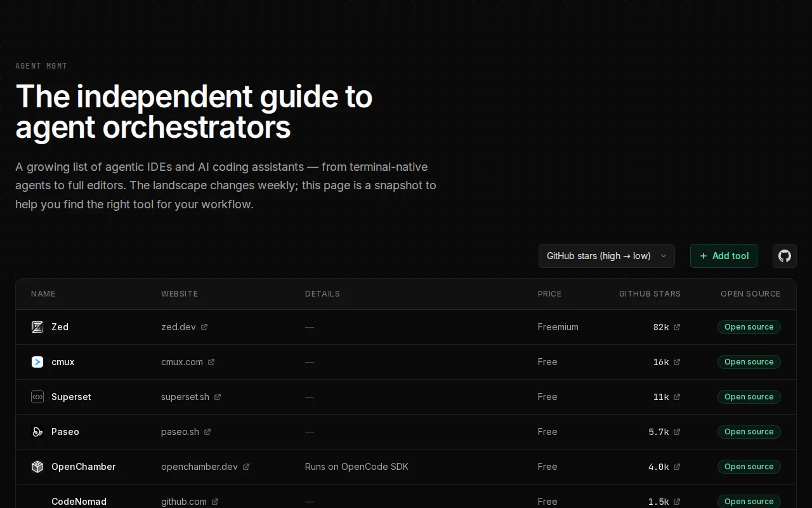Click the Name column header
The width and height of the screenshot is (812, 508).
[x=43, y=294]
